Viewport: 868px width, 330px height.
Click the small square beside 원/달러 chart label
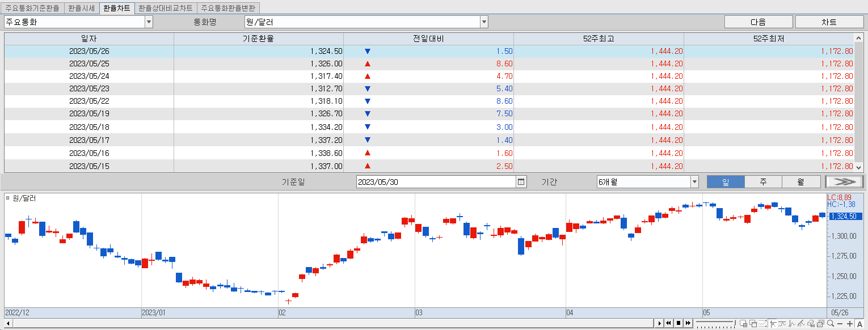click(7, 198)
